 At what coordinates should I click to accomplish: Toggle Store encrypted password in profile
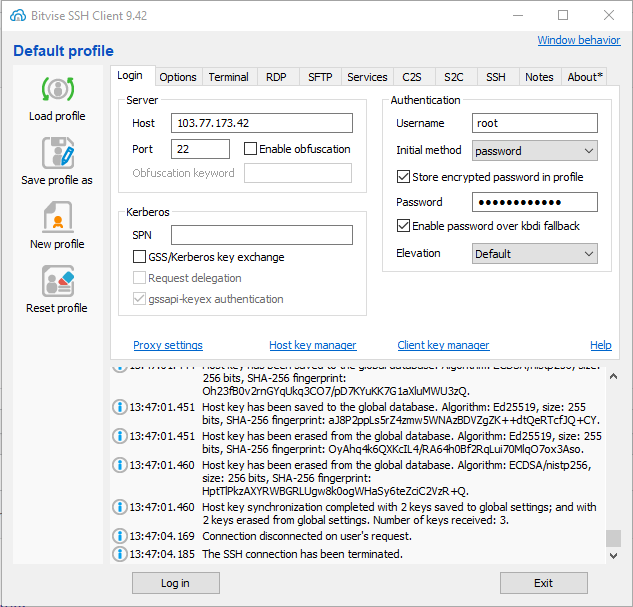403,177
